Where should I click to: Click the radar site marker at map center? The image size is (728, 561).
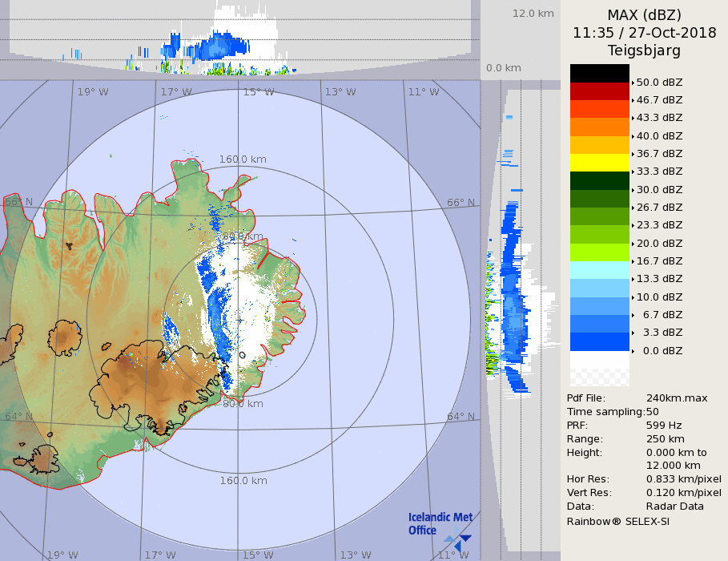coord(239,320)
